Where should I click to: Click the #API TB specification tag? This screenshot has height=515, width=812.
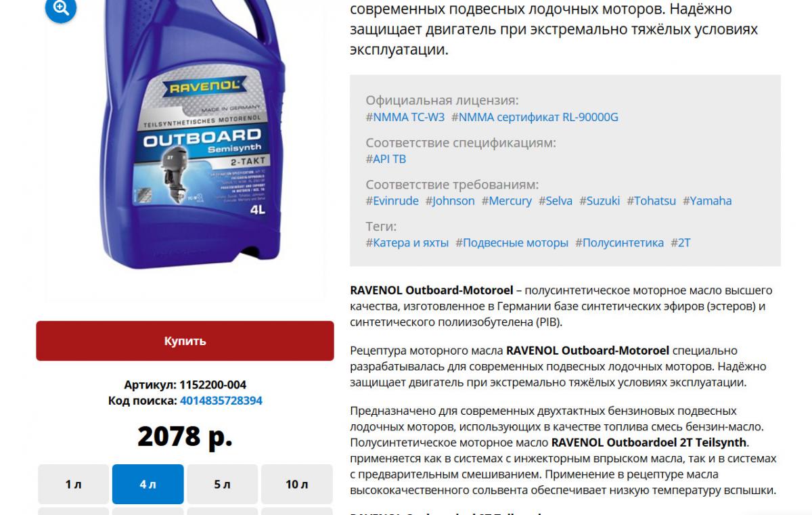(x=386, y=159)
